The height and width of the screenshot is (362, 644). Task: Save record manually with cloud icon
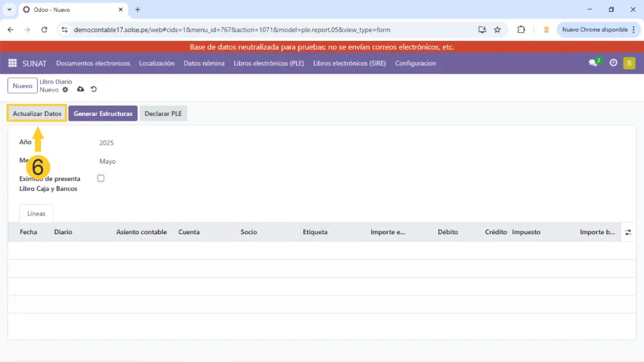click(80, 90)
